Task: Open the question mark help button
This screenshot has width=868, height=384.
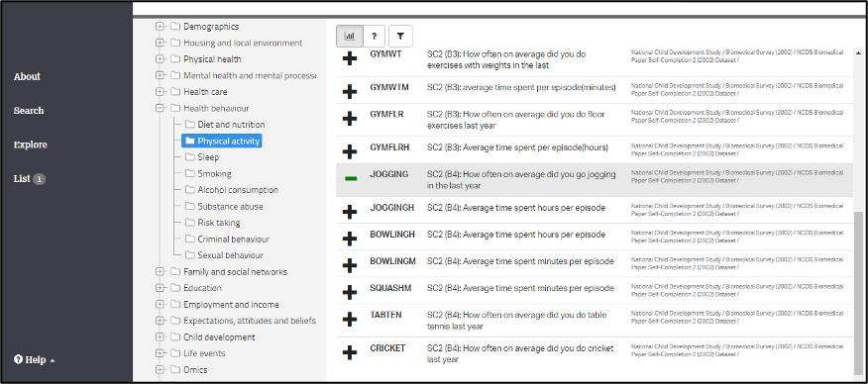Action: point(375,37)
